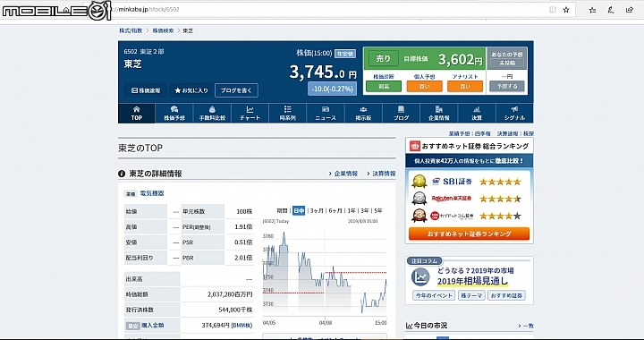Screen dimensions: 644x340
Task: Click the 電気機器 industry link
Action: point(152,193)
